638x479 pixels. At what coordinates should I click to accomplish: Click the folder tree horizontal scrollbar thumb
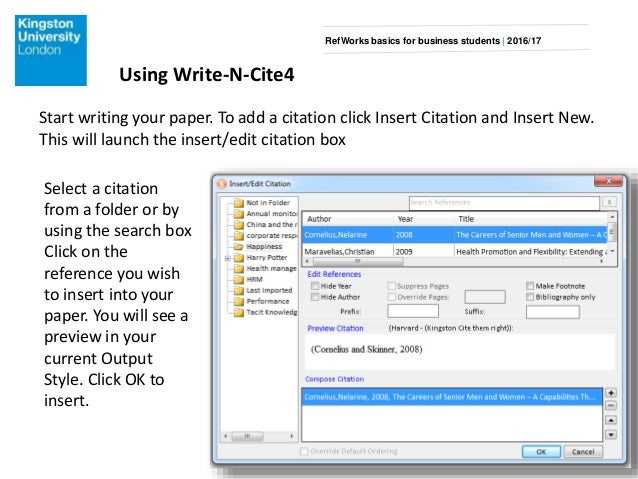247,436
